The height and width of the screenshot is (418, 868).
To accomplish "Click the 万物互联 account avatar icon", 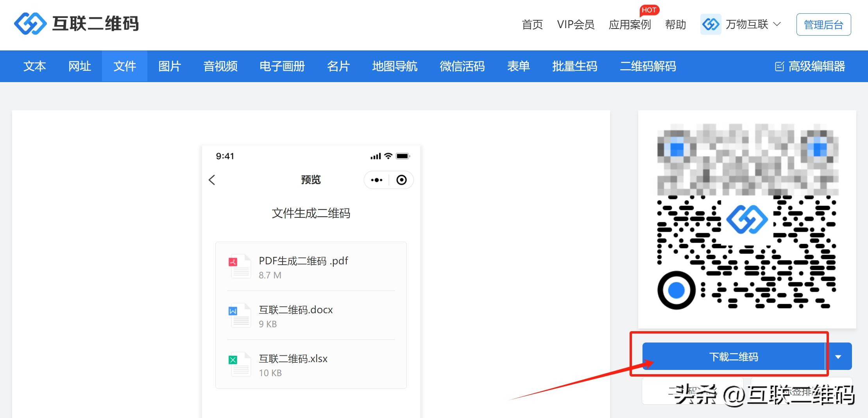I will click(711, 25).
